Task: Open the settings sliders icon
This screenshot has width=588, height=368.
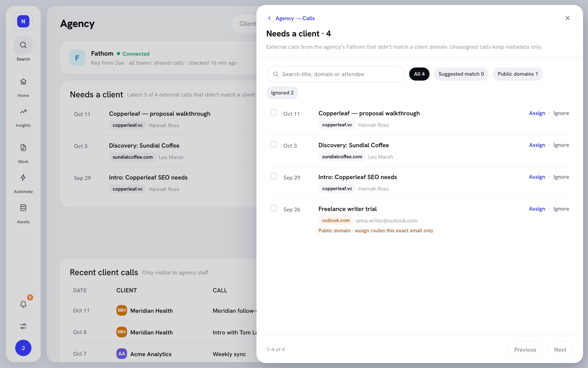Action: tap(23, 326)
